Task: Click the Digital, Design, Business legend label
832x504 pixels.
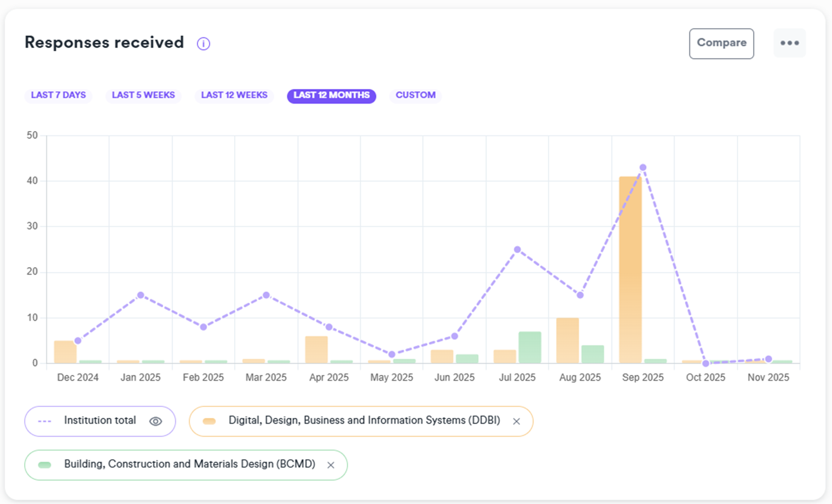Action: 364,420
